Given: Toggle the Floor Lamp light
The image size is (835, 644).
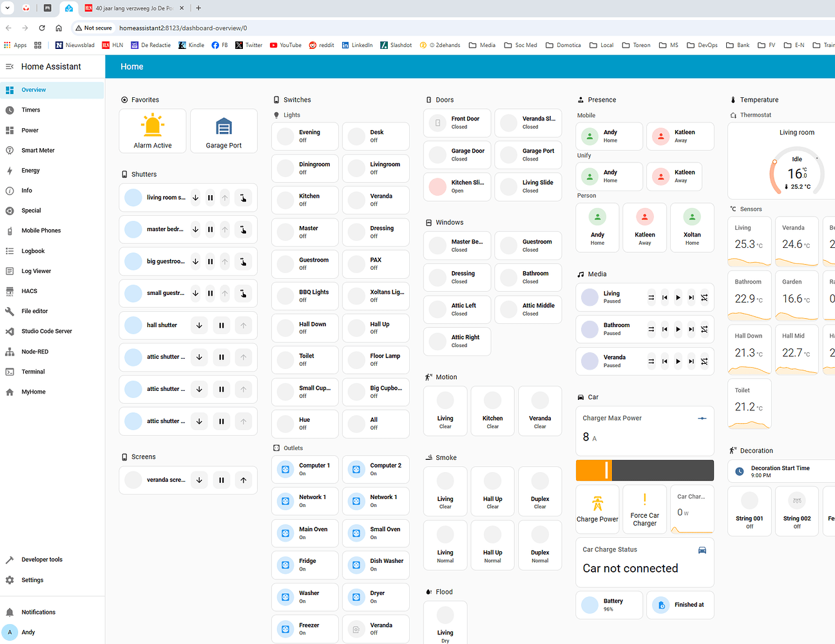Looking at the screenshot, I should [376, 359].
